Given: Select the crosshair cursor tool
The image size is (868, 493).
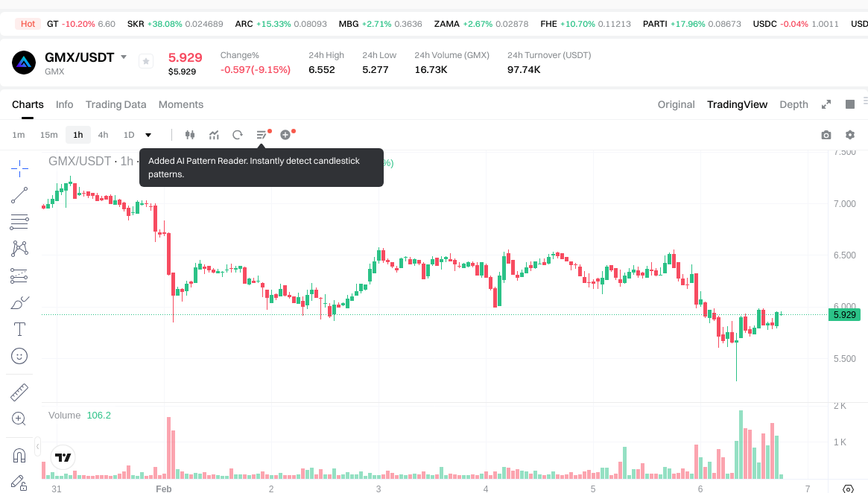Looking at the screenshot, I should [19, 168].
